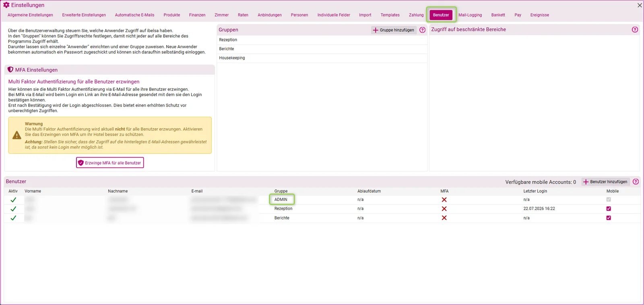Open the Ereignisse tab
This screenshot has width=644, height=305.
pyautogui.click(x=539, y=15)
